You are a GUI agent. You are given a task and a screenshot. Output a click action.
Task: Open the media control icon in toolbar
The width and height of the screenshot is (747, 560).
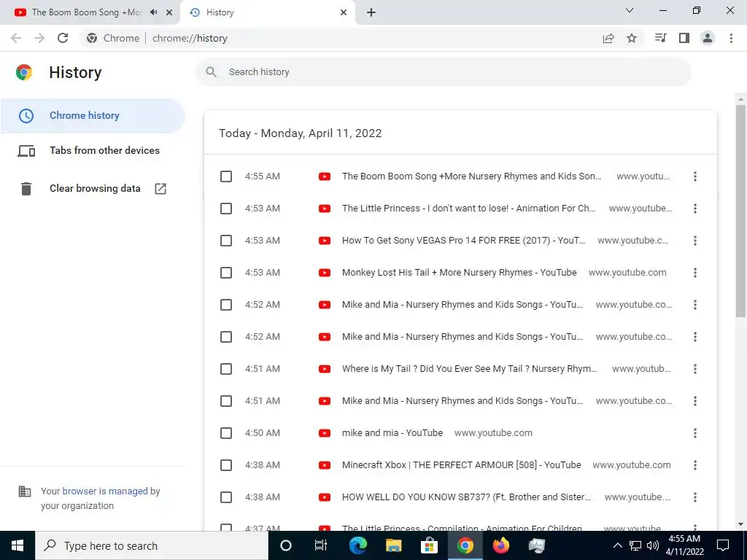660,38
